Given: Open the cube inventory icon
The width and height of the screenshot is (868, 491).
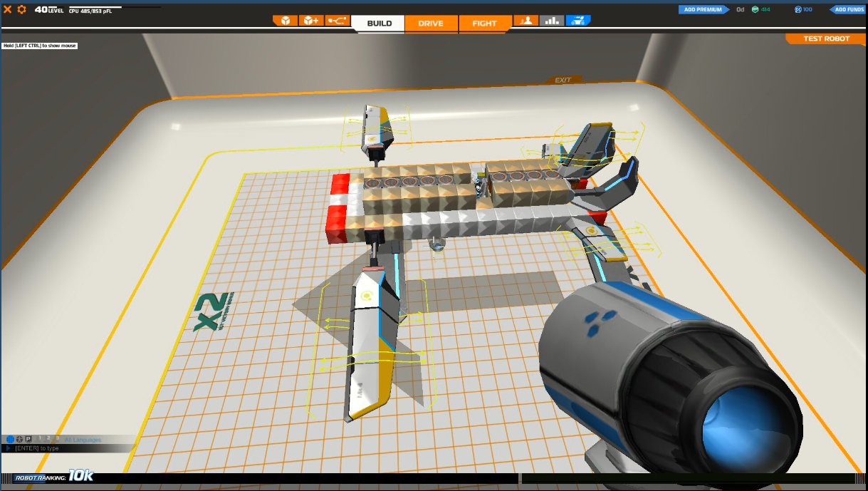Looking at the screenshot, I should [x=285, y=21].
